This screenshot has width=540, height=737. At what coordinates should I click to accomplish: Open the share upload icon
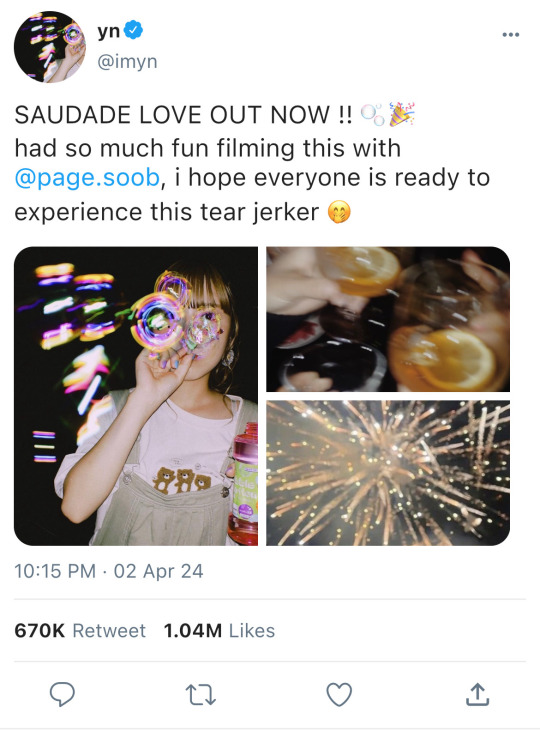477,694
